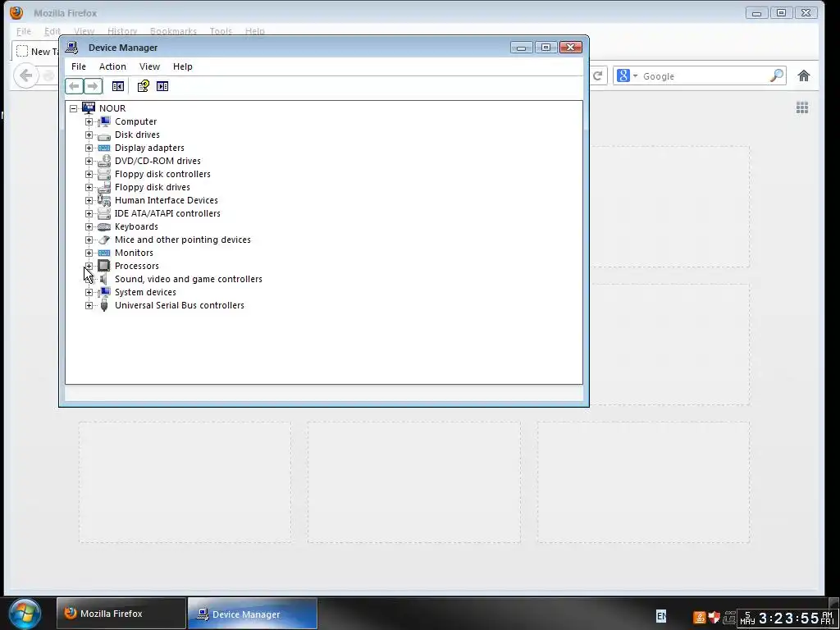Click the Display adapters category icon
This screenshot has height=630, width=840.
(104, 148)
